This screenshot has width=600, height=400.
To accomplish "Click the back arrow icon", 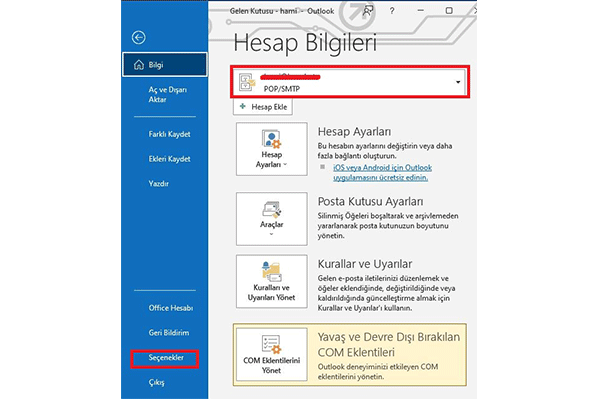I will tap(139, 38).
